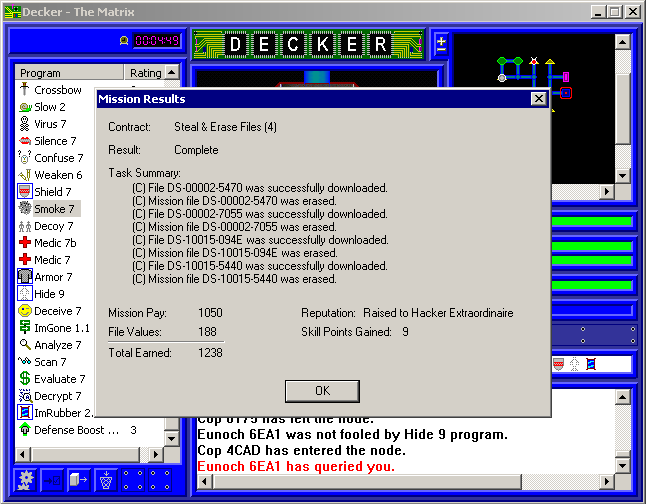The image size is (646, 504).
Task: Click the active ImRubber icon in status tray
Action: point(591,364)
